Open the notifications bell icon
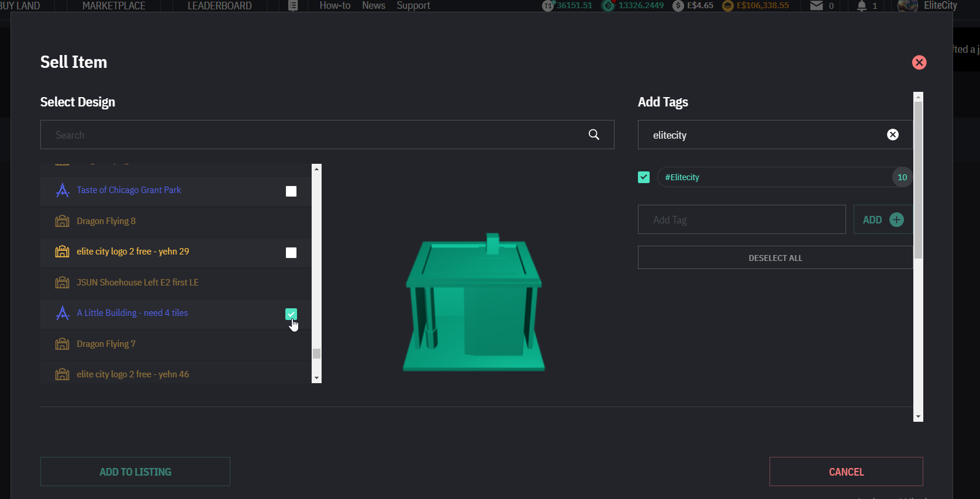980x499 pixels. coord(861,6)
